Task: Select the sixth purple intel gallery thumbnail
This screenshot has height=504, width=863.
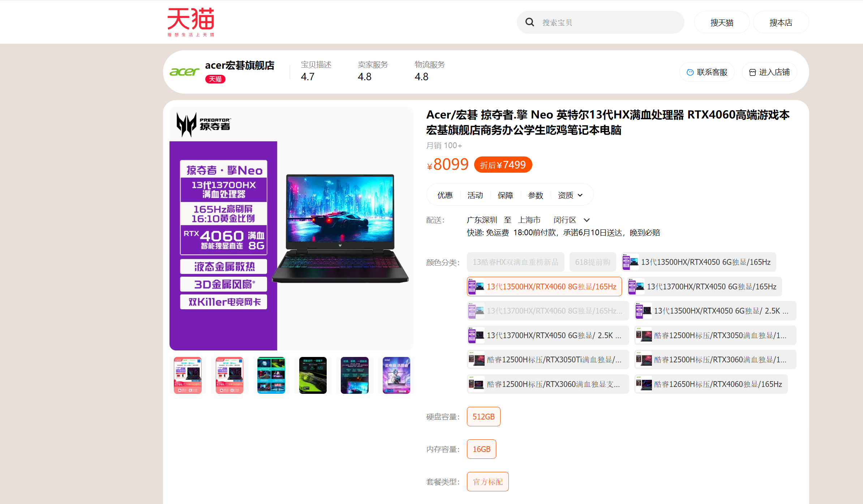Action: [396, 375]
